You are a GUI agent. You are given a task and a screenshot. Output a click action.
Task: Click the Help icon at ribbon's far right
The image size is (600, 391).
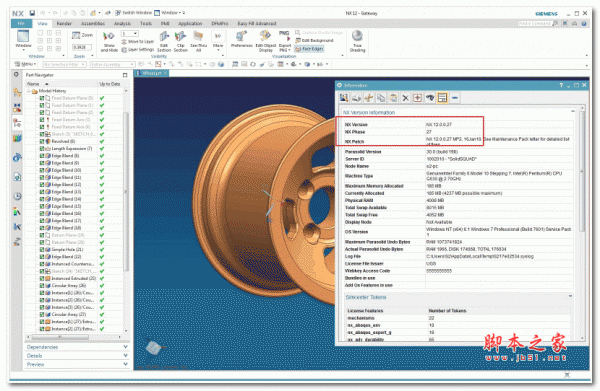tap(584, 24)
